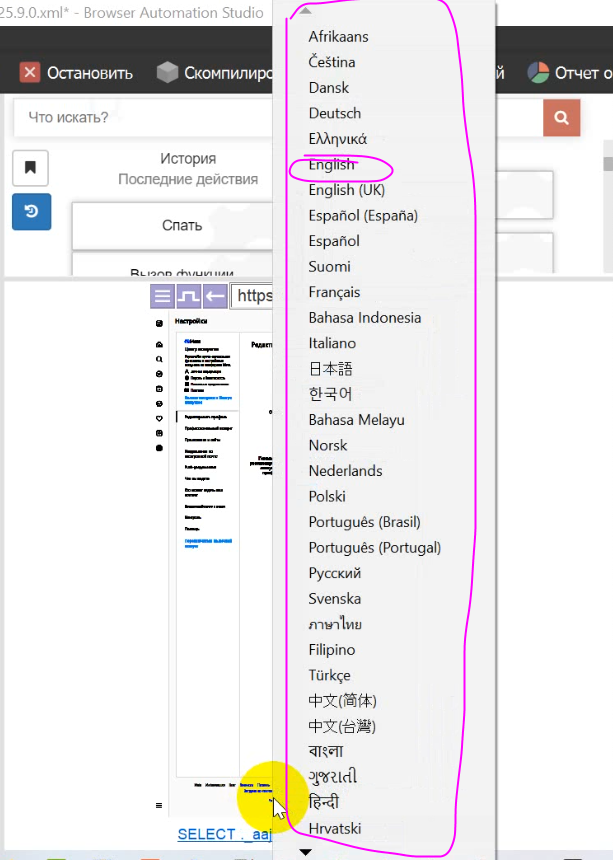Click the bookmark icon in left panel
Screen dimensions: 613x860
[x=30, y=168]
